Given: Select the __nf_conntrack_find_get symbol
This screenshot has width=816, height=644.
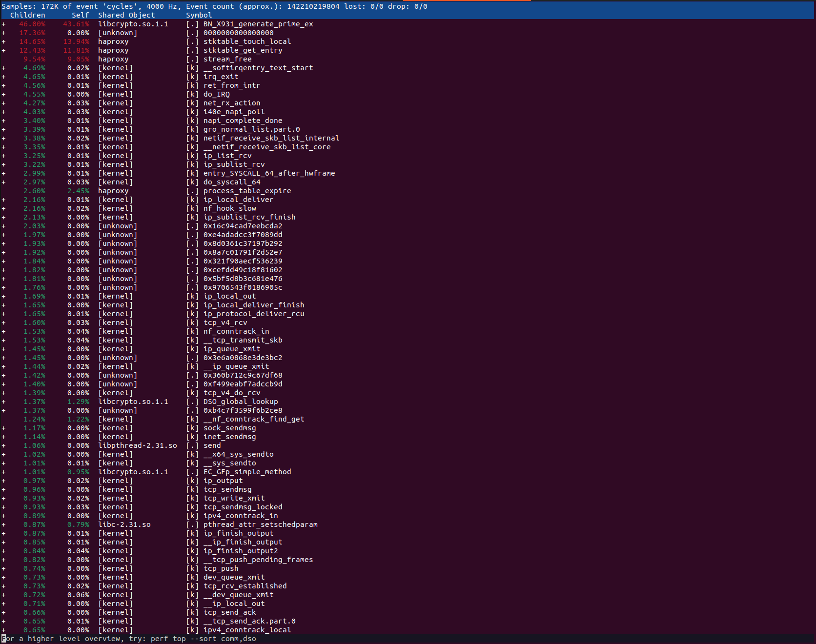Looking at the screenshot, I should click(x=254, y=419).
